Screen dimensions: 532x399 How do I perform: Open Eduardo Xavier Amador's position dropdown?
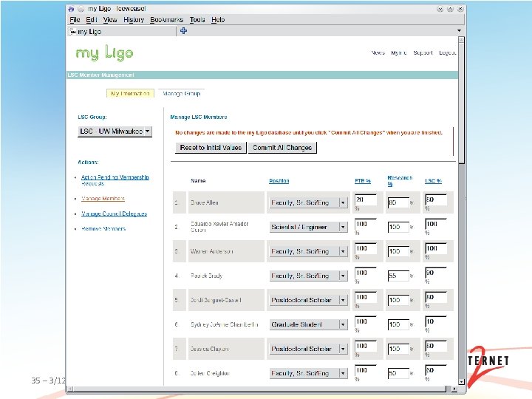(309, 227)
